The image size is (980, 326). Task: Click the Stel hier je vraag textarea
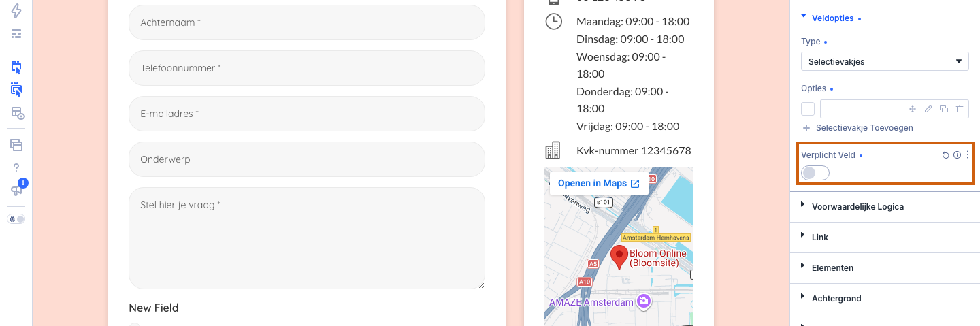click(306, 238)
